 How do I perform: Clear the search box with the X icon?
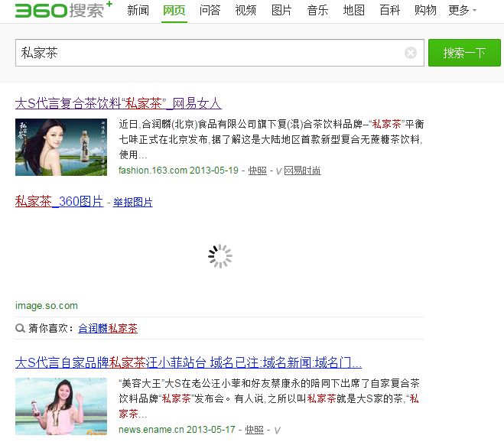point(411,53)
